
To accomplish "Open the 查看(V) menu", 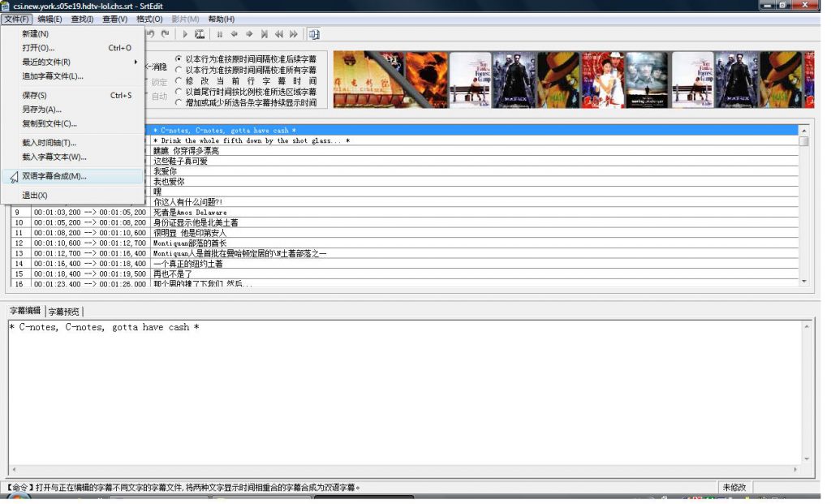I will pyautogui.click(x=114, y=19).
